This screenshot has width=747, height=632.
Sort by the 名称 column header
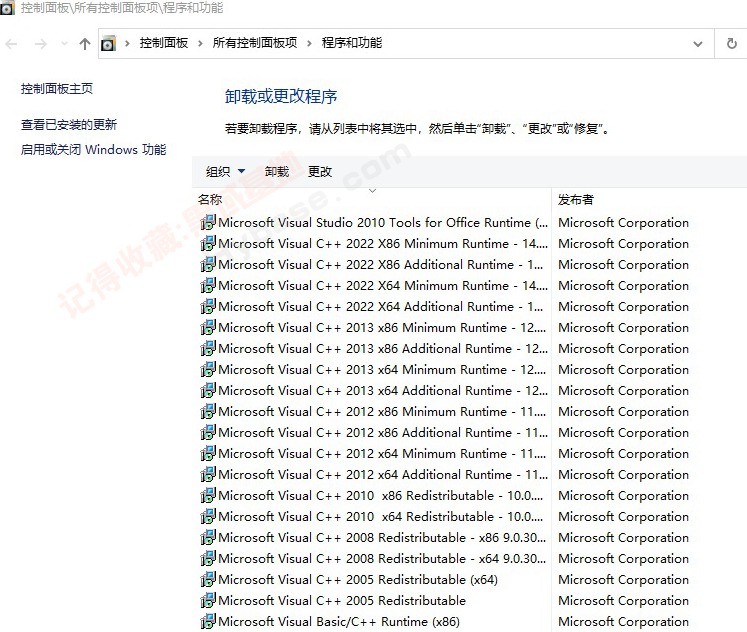210,200
